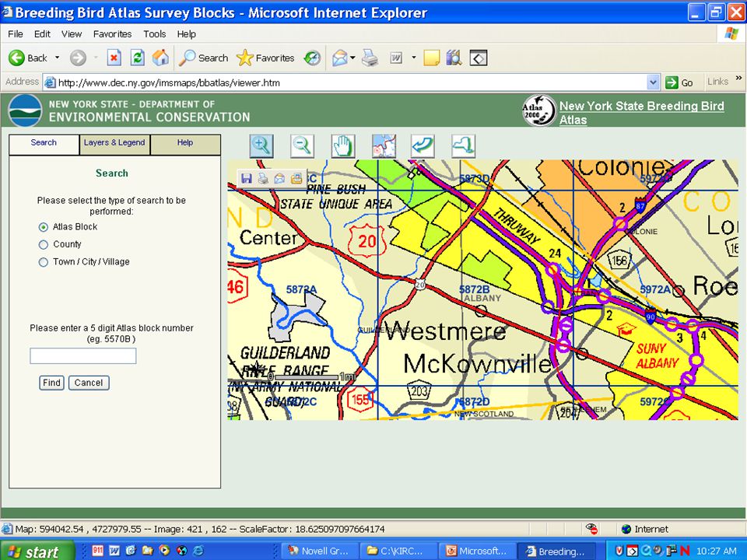
Task: Click the blocked pop-up status bar icon
Action: coord(591,529)
